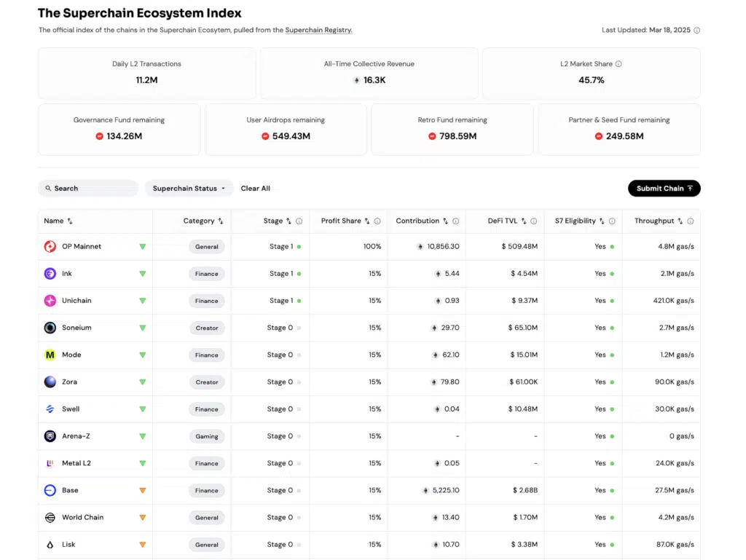Click the Zora chain logo
746x560 pixels.
click(50, 382)
